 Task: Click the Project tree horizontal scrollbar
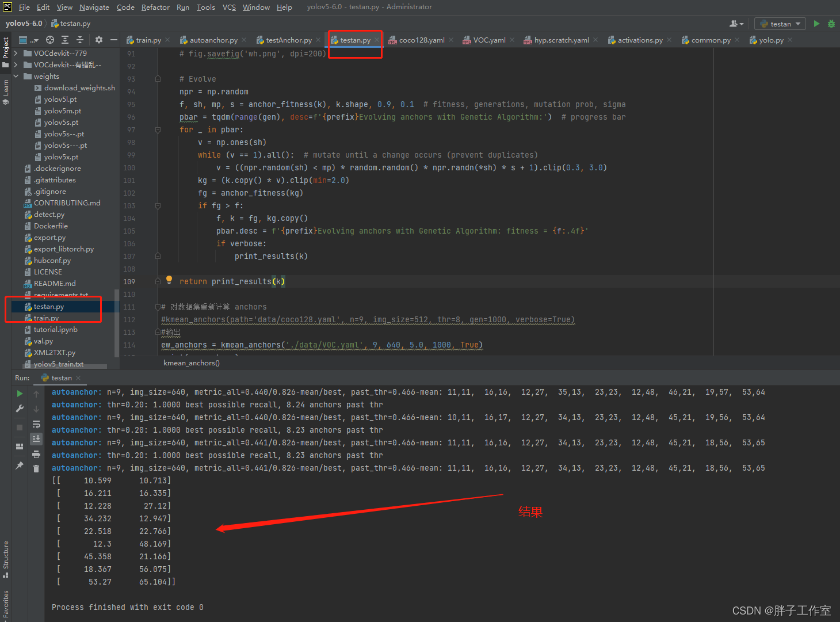click(x=65, y=367)
